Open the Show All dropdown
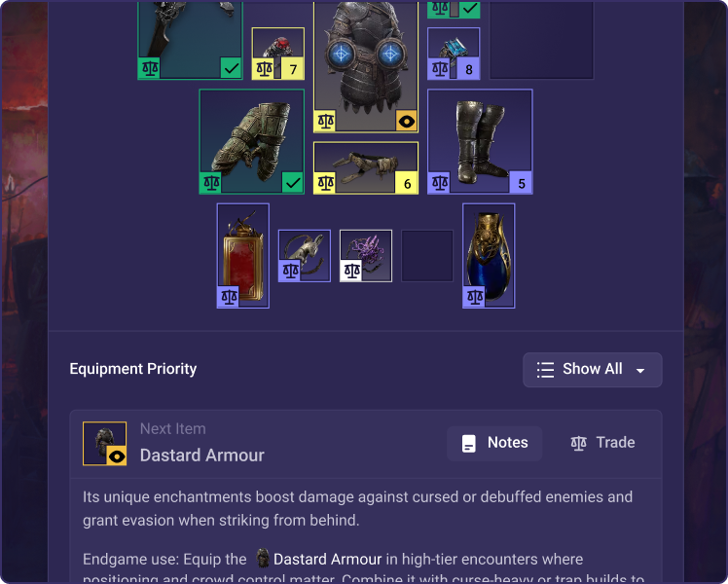Image resolution: width=728 pixels, height=584 pixels. pyautogui.click(x=593, y=370)
